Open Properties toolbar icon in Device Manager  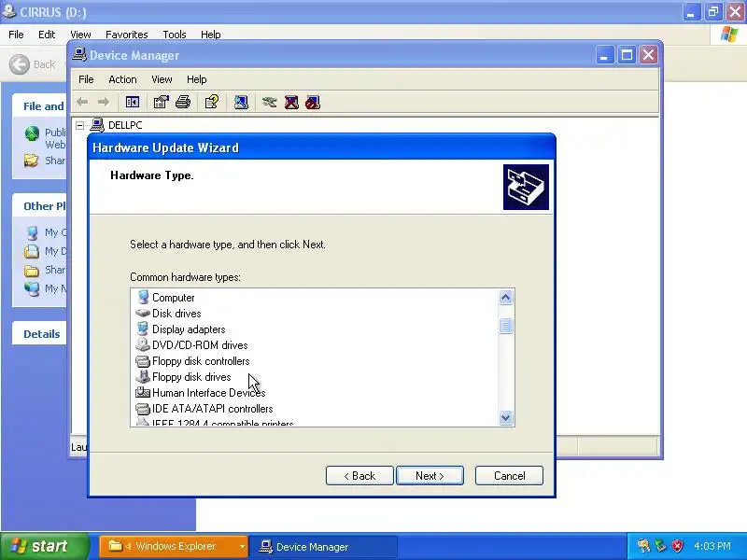click(x=161, y=102)
